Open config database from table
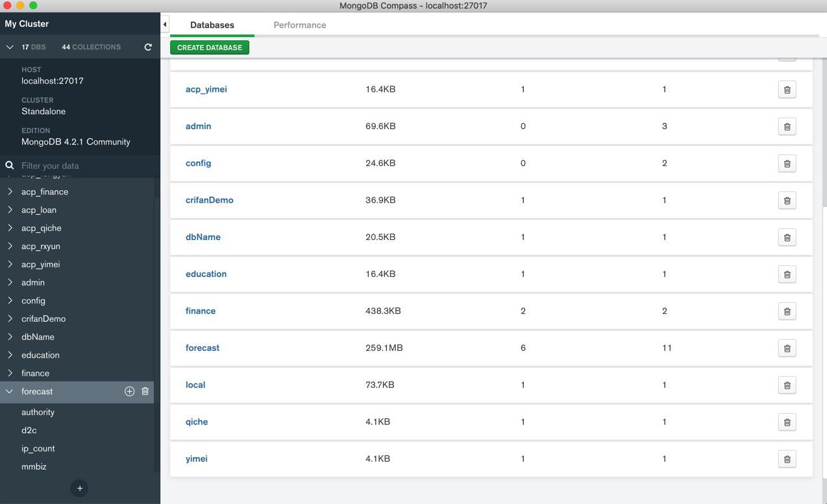Screen dimensions: 827x504 coord(199,163)
